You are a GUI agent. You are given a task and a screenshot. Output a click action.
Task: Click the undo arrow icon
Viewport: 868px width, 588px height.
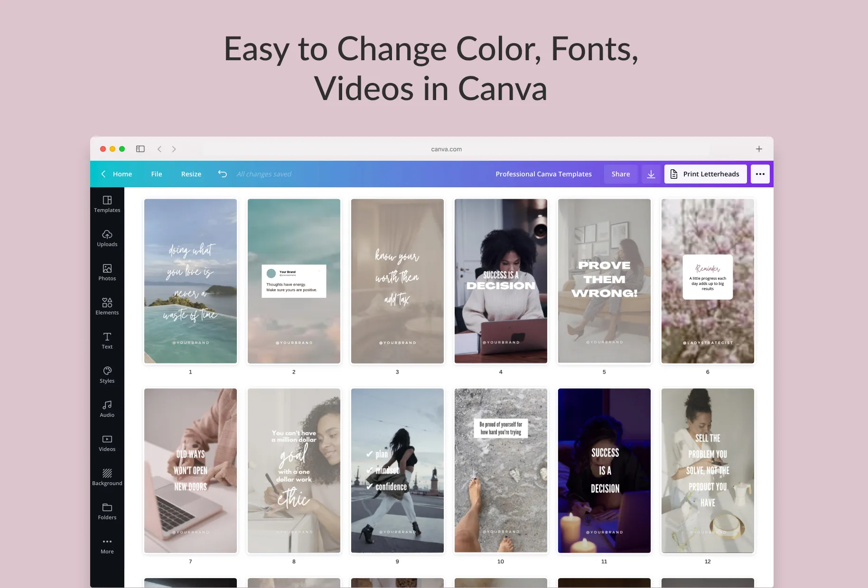point(223,174)
